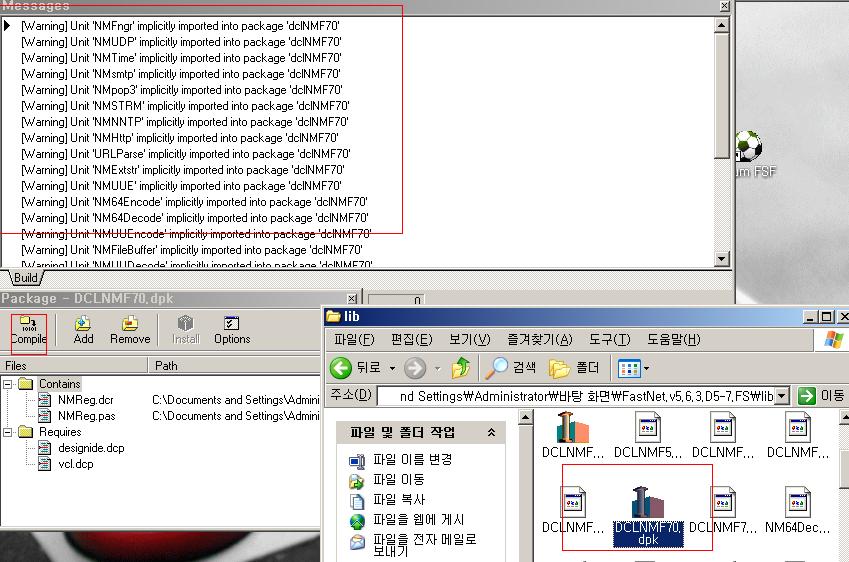Click the 이동 go button

tap(821, 396)
